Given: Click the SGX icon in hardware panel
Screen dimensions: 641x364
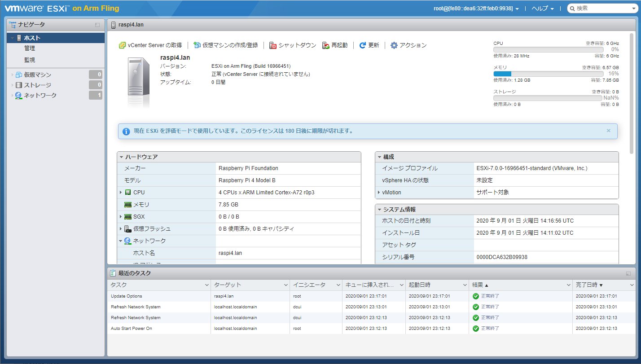Looking at the screenshot, I should click(x=128, y=217).
